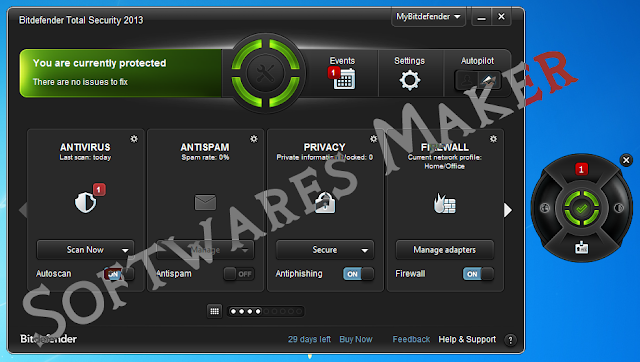Click the help question mark icon

click(x=510, y=340)
